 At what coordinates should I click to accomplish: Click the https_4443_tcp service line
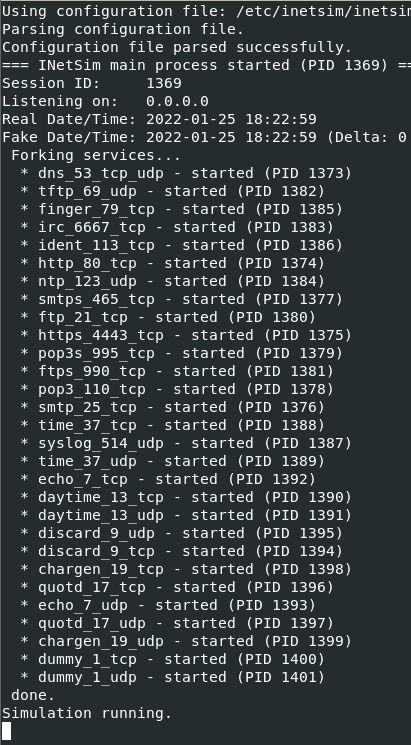[x=186, y=335]
